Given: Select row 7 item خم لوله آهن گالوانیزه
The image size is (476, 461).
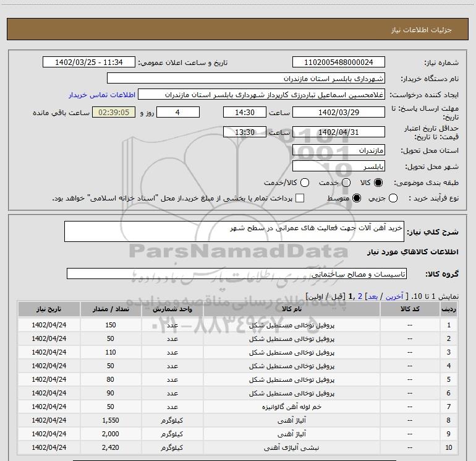Looking at the screenshot, I should pos(291,407).
